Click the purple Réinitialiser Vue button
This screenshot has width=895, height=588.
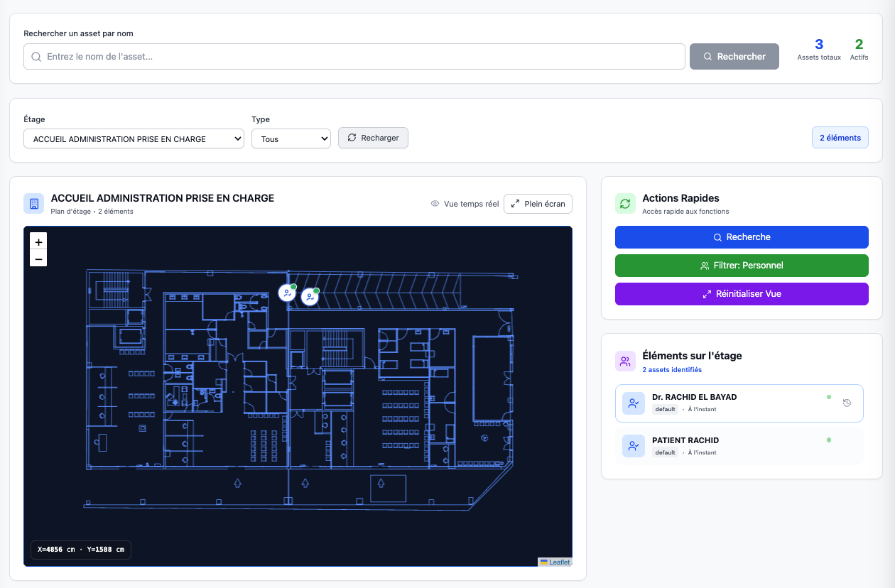(x=742, y=294)
